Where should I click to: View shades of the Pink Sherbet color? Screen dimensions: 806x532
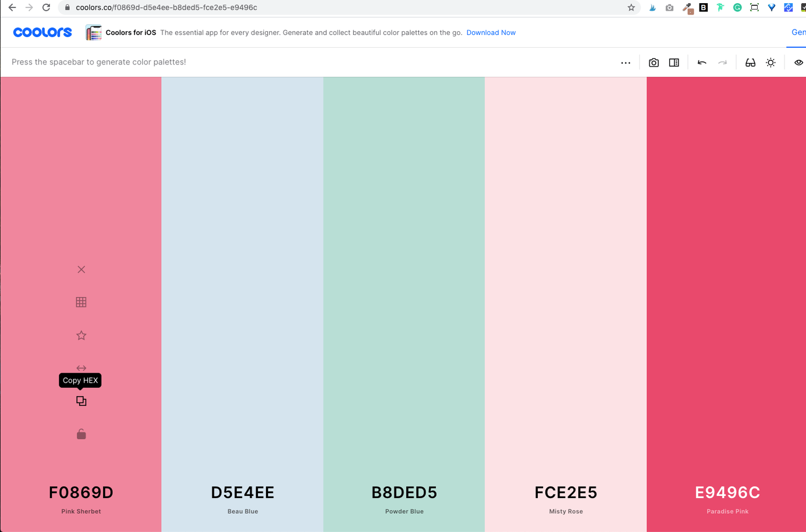click(81, 302)
